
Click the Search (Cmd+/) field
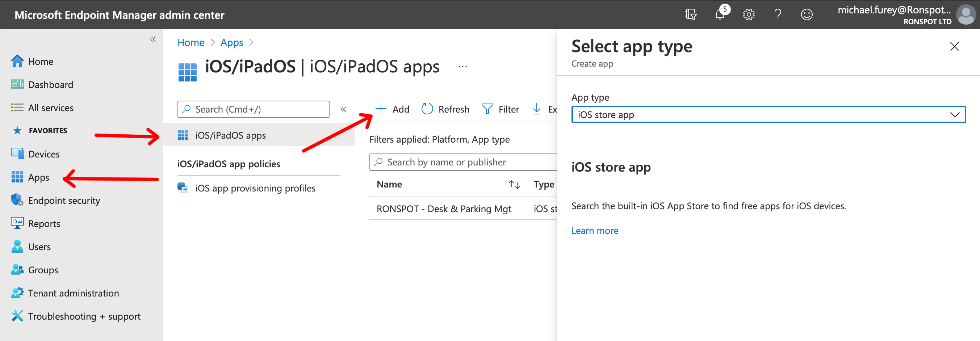pyautogui.click(x=254, y=109)
